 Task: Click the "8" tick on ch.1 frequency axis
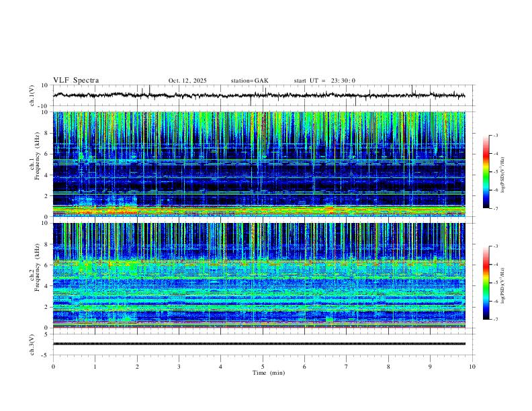click(x=47, y=133)
